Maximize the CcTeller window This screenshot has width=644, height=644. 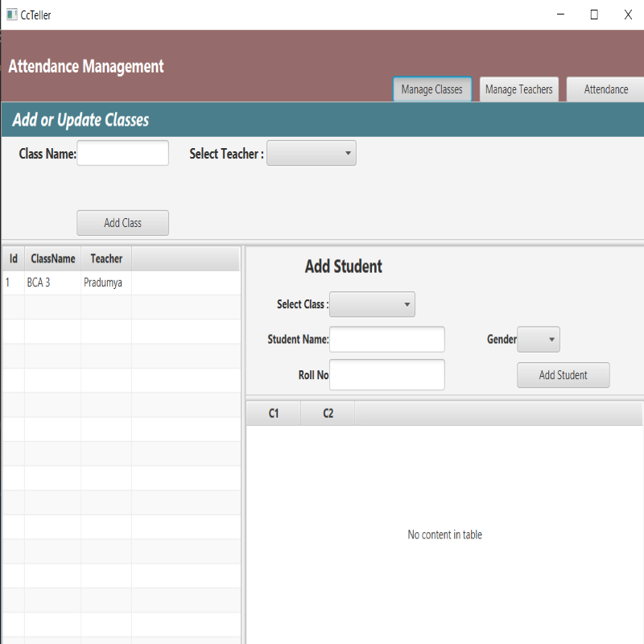tap(594, 14)
